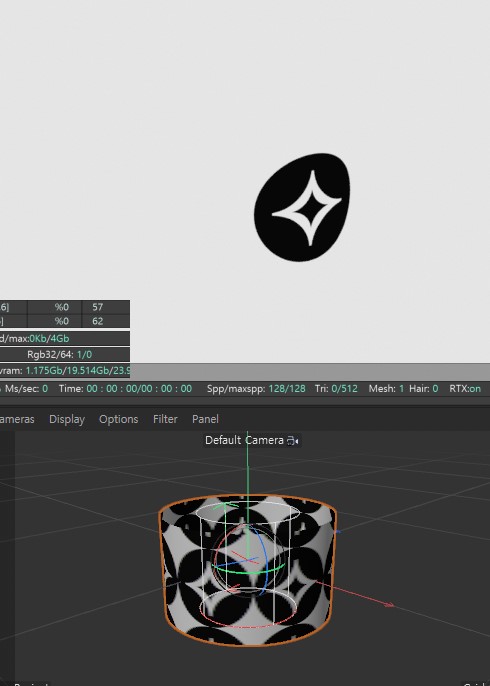The height and width of the screenshot is (686, 490).
Task: Click the Rgb32/64: 1/0 status row
Action: pos(60,354)
